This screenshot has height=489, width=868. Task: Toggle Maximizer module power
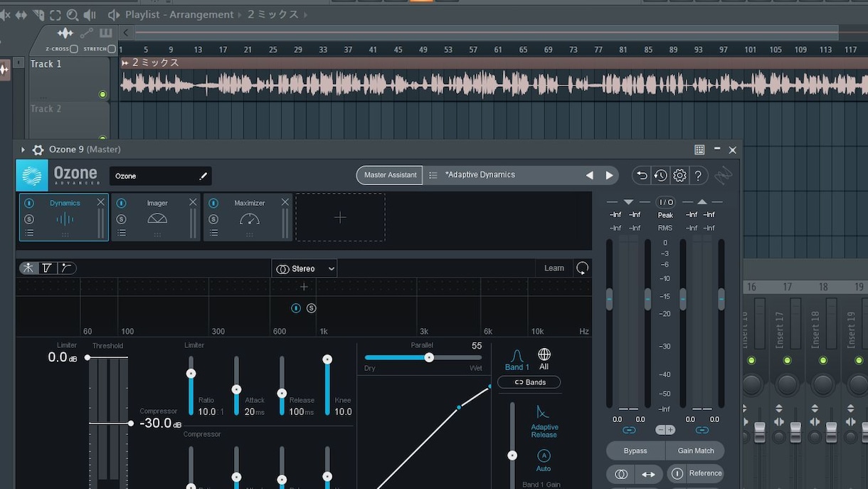[213, 203]
